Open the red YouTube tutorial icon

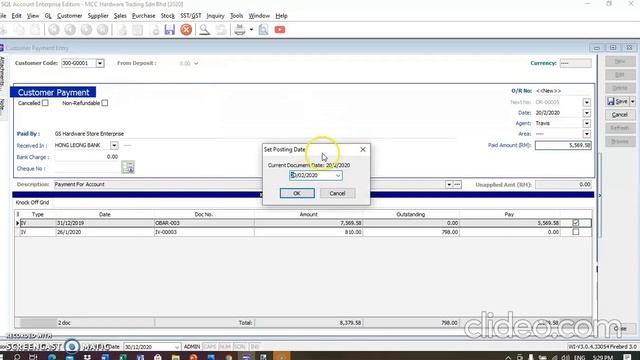[x=280, y=30]
